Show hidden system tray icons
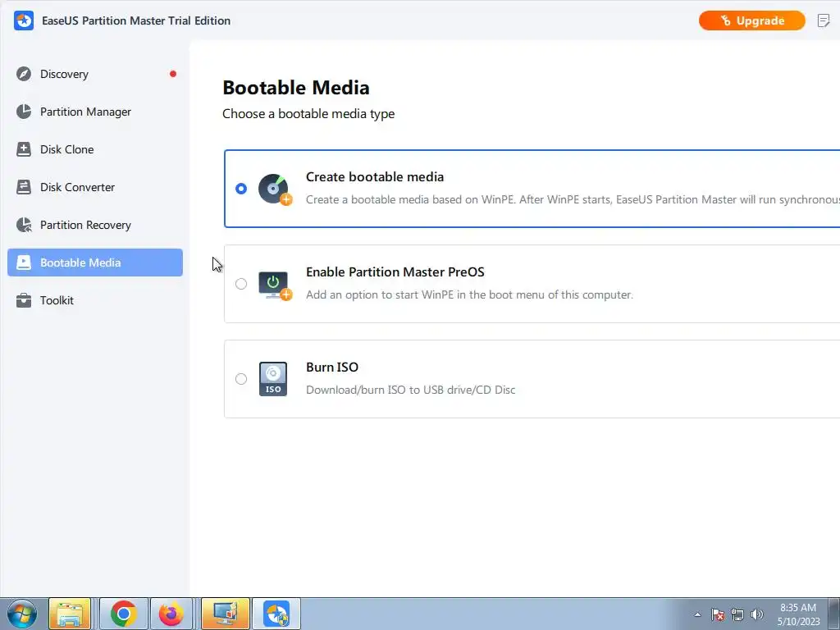Screen dimensions: 840x630 point(697,614)
